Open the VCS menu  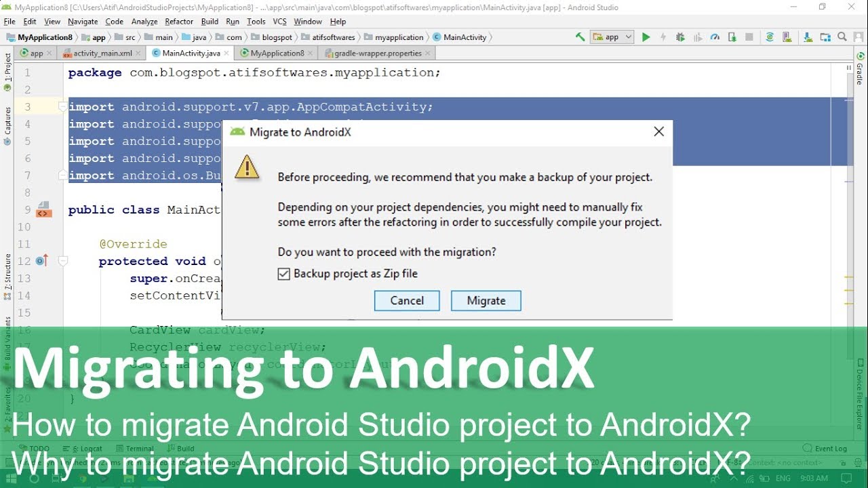tap(279, 21)
